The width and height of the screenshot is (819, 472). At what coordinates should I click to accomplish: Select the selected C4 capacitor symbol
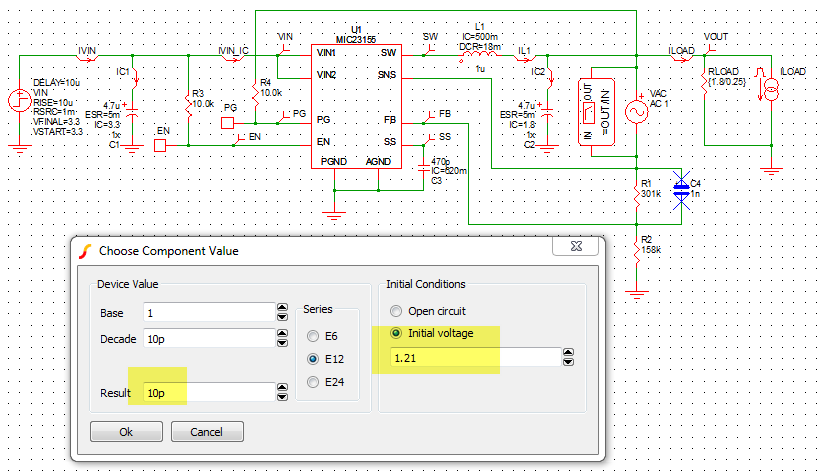(x=681, y=191)
